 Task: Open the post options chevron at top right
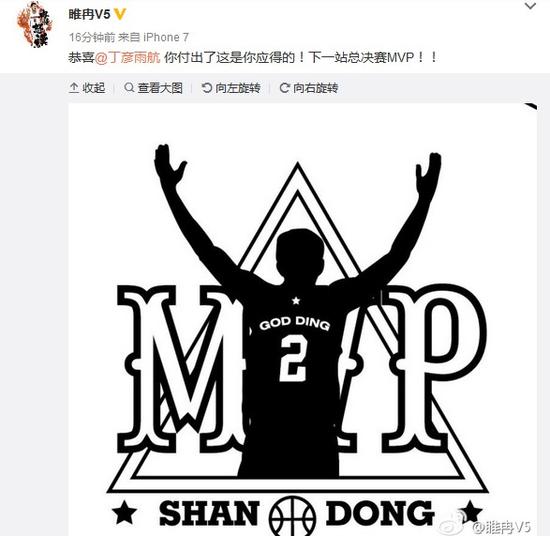pyautogui.click(x=530, y=6)
